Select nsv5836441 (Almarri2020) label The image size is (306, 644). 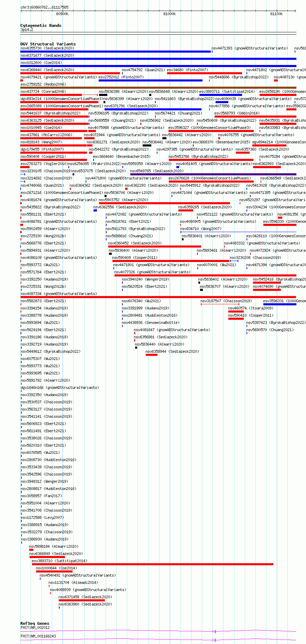coord(167,142)
